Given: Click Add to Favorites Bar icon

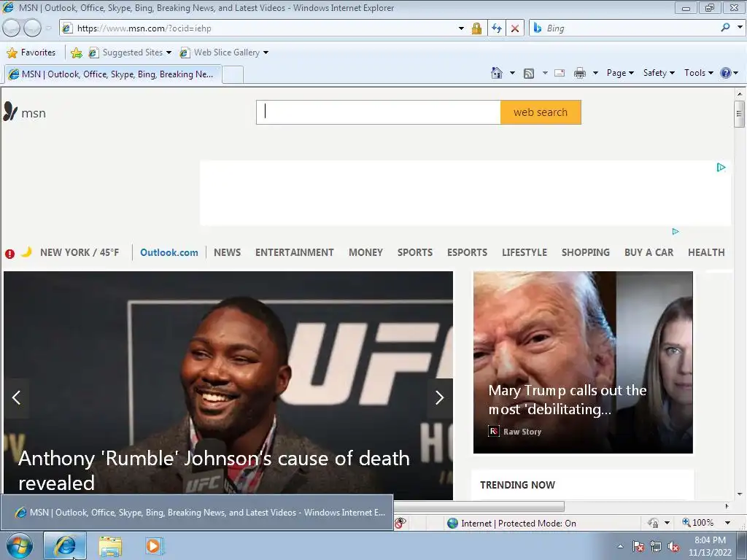Looking at the screenshot, I should 76,52.
